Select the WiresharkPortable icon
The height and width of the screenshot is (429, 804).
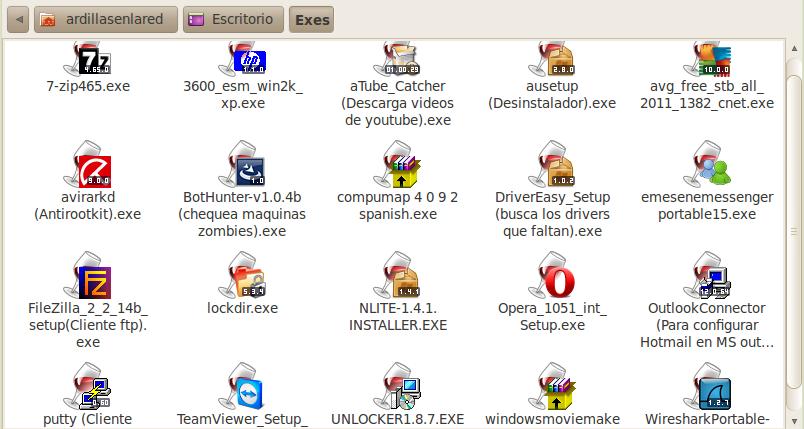pos(707,386)
